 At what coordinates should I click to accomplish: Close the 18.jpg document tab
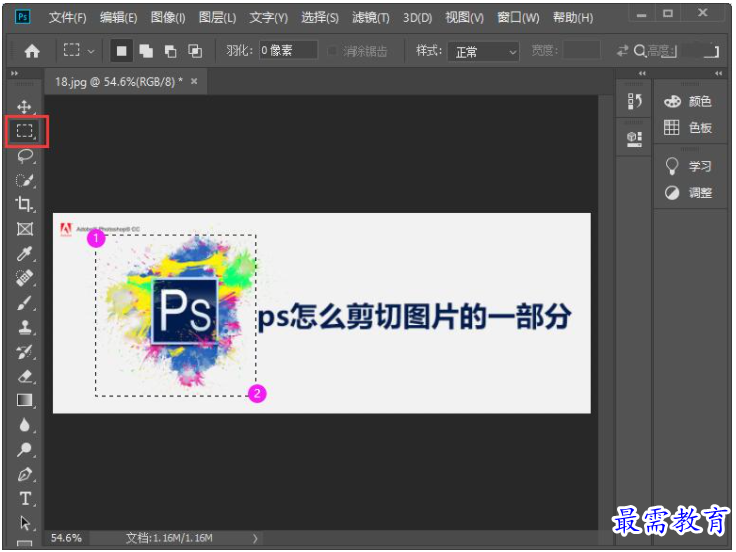point(194,81)
